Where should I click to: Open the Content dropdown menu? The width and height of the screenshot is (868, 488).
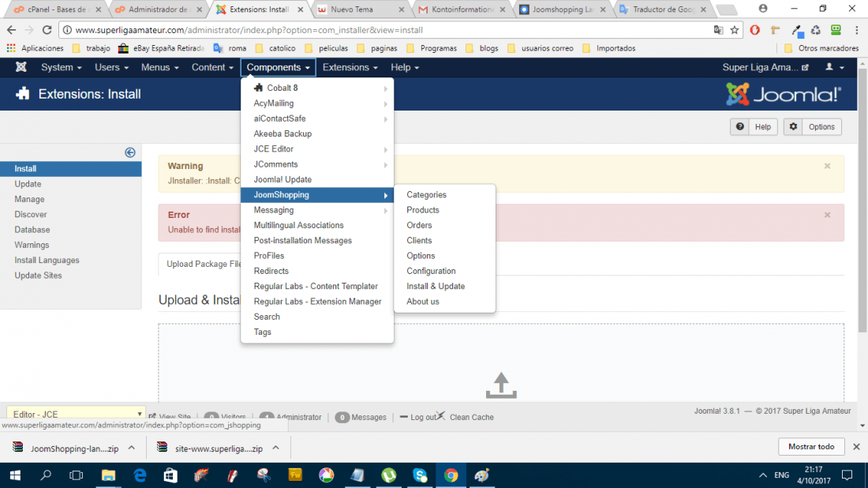[x=212, y=67]
